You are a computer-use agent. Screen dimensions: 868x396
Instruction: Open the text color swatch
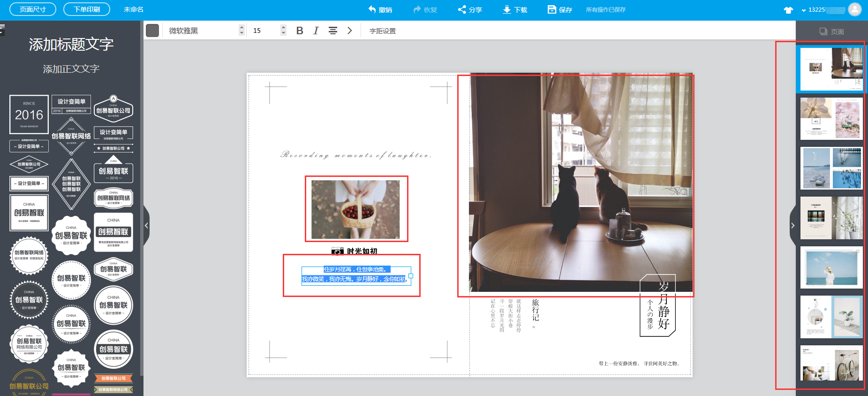152,30
